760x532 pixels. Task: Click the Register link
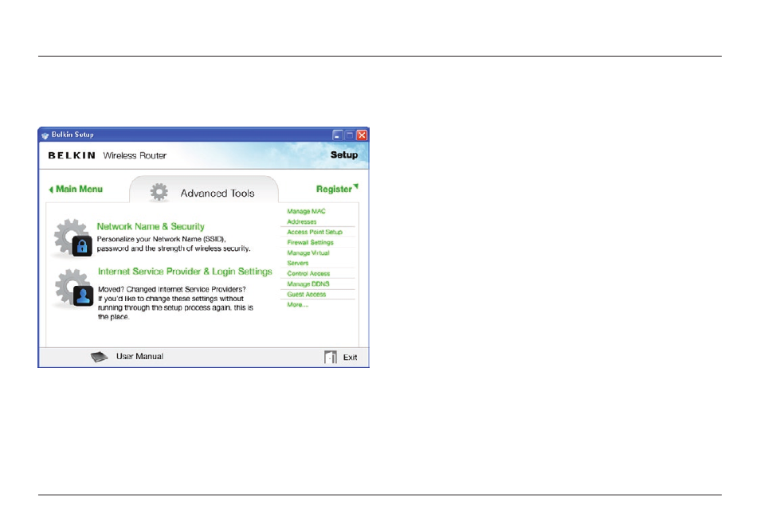pos(334,189)
